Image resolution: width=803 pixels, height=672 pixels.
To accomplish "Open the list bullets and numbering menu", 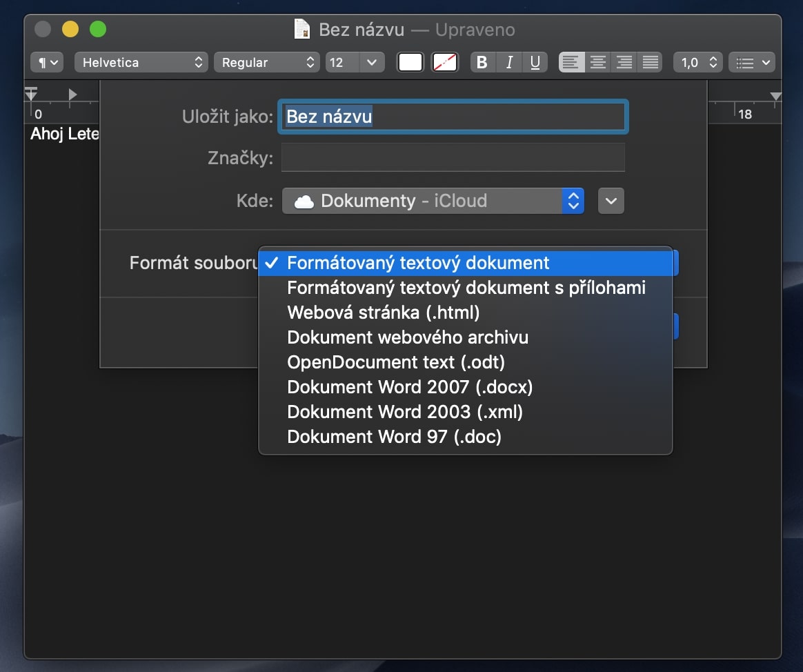I will (x=752, y=63).
